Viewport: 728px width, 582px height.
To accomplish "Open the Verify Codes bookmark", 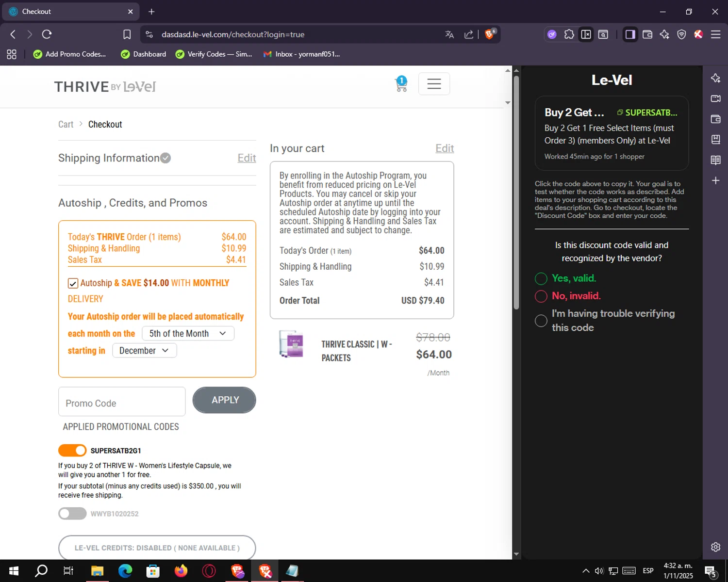I will tap(214, 54).
